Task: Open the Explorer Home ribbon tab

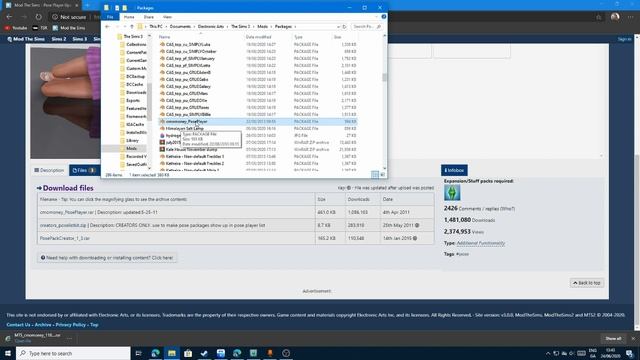Action: click(129, 17)
